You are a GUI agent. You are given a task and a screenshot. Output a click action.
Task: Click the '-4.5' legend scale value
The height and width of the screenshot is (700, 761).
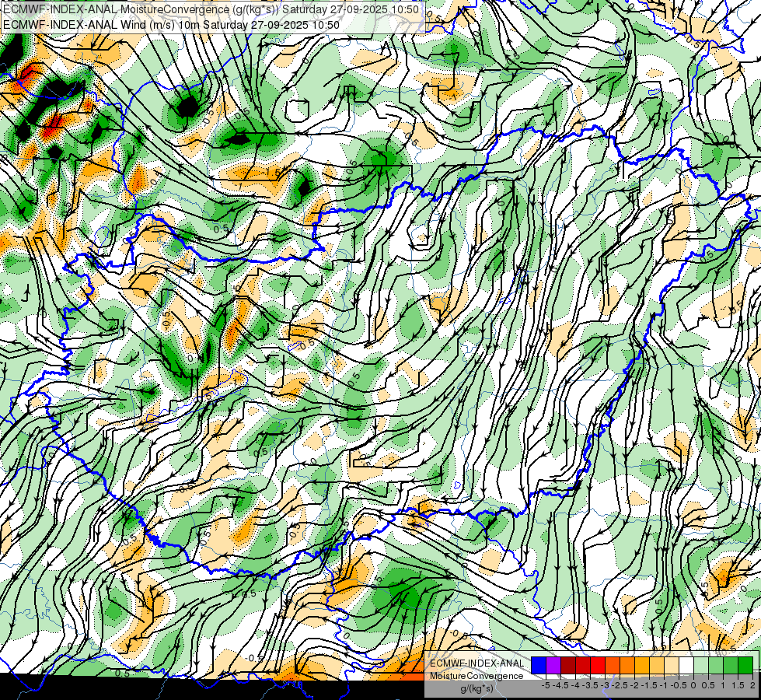point(560,685)
